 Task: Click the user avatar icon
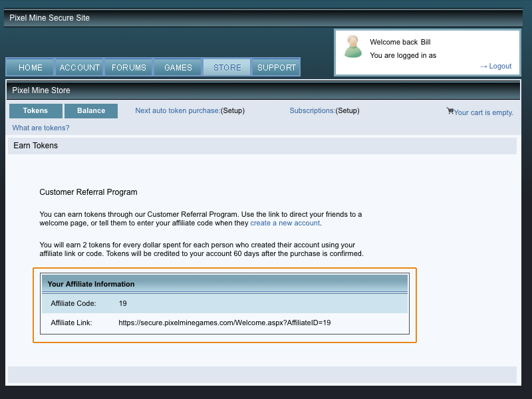[353, 47]
